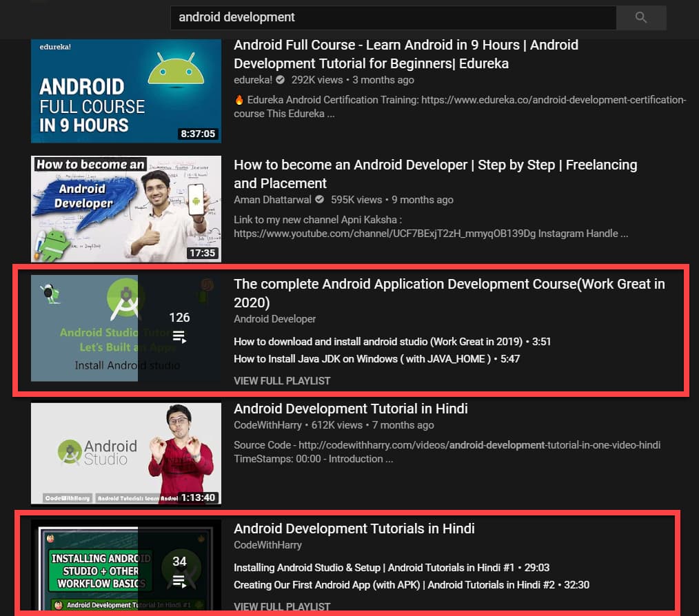Click the Source Code codewithharry.com description
The height and width of the screenshot is (616, 699).
click(x=447, y=452)
